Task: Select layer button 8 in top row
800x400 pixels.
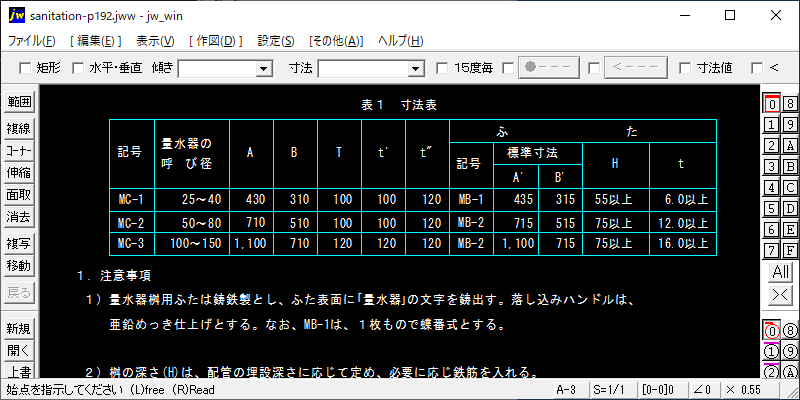Action: (789, 103)
